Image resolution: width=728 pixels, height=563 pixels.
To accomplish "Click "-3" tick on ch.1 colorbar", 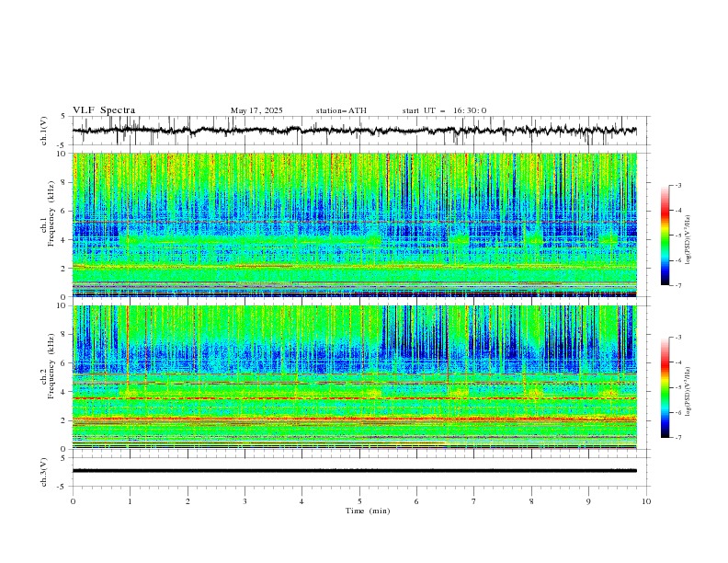I will click(678, 186).
